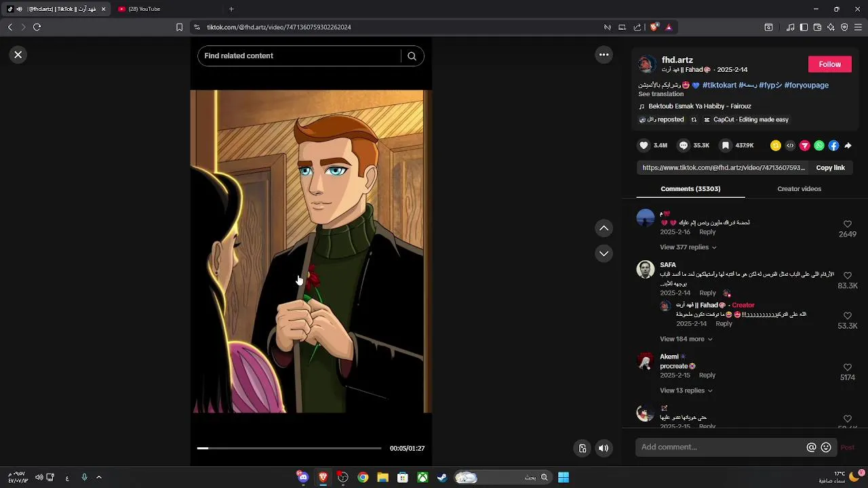Open the #foryoupage hashtag
Screen dimensions: 868x488
tap(806, 85)
